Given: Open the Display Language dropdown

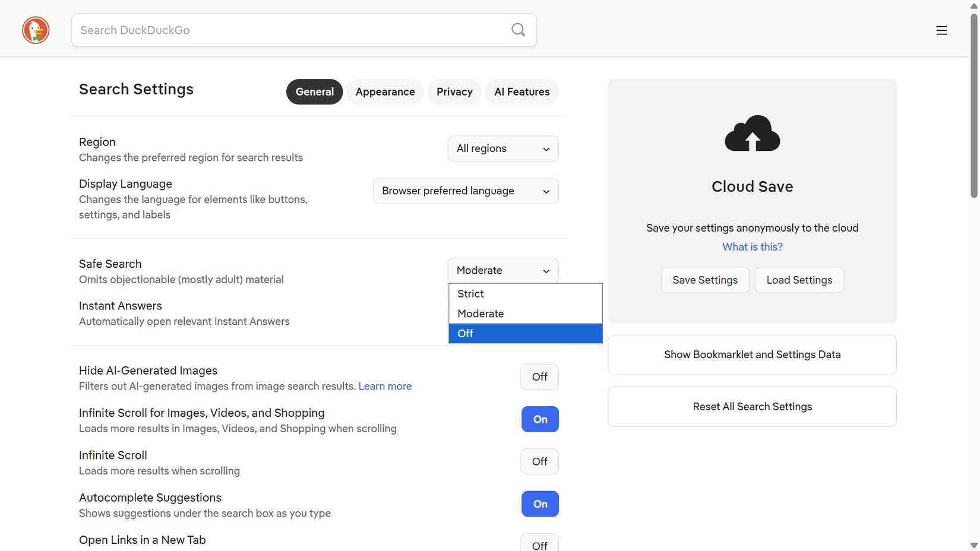Looking at the screenshot, I should [465, 191].
